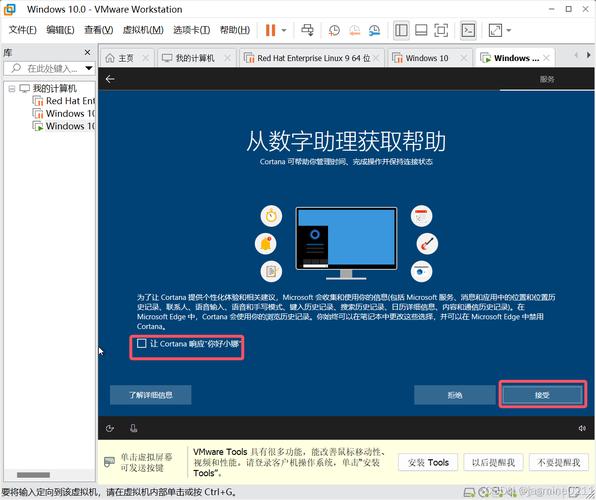
Task: Open the 查看(V) menu
Action: coord(98,30)
